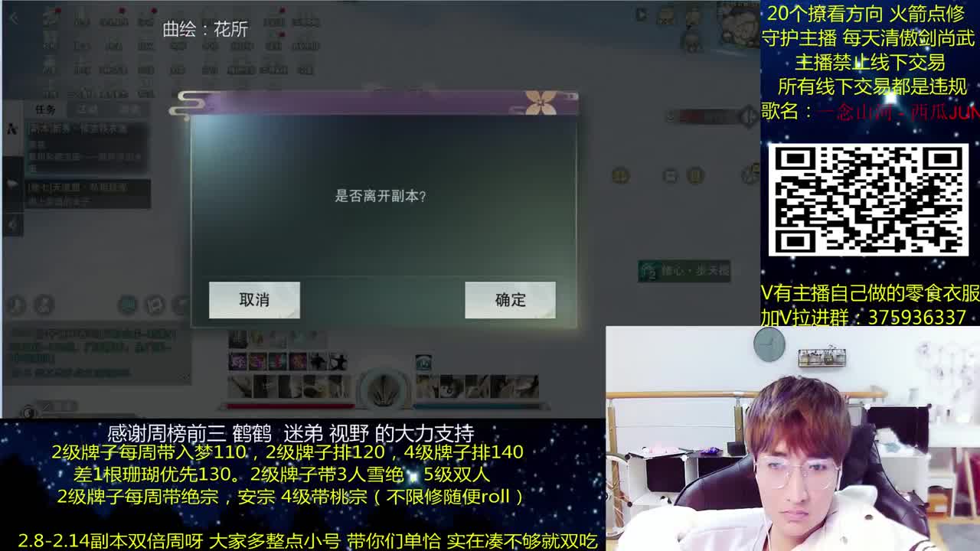Click the green round icon above chat
The image size is (980, 551).
128,305
